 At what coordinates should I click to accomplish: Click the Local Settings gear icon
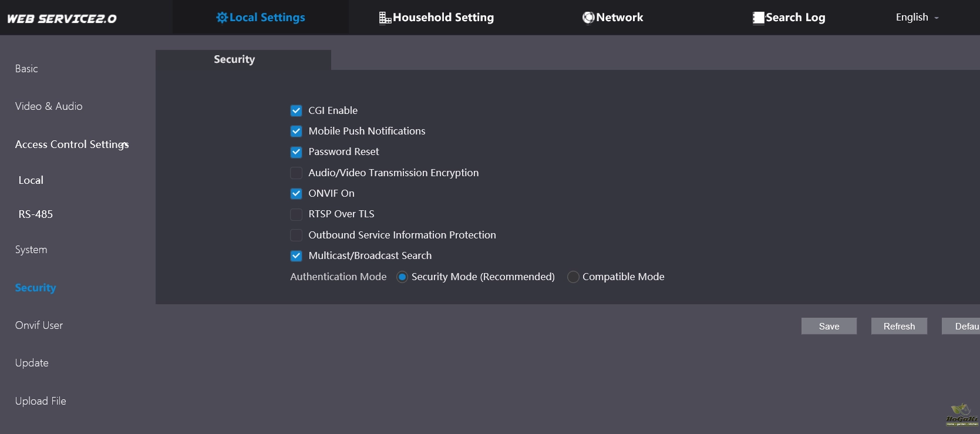(221, 18)
